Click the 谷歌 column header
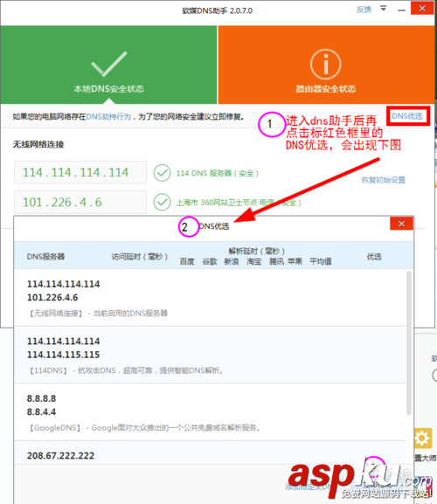The width and height of the screenshot is (437, 504). 210,262
